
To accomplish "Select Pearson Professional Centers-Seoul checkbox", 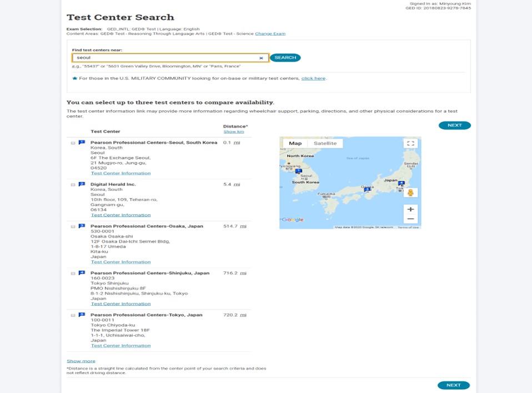I will point(73,143).
